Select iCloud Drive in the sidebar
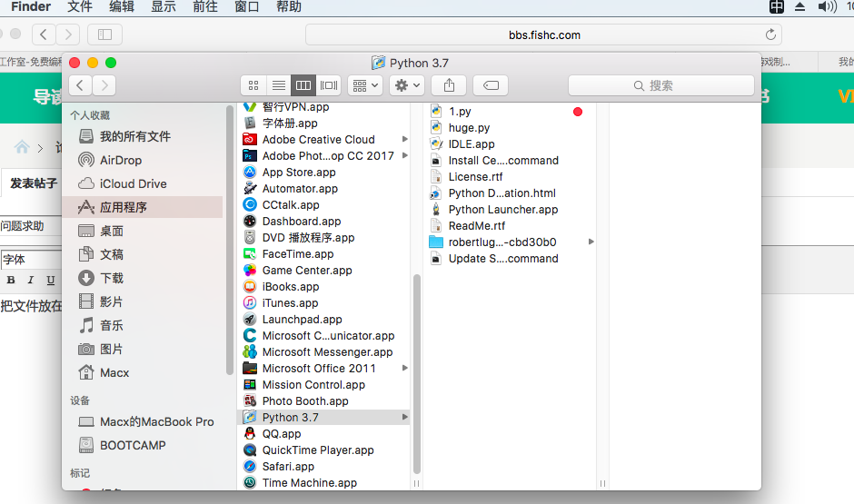Screen dimensions: 854x504 [x=133, y=183]
